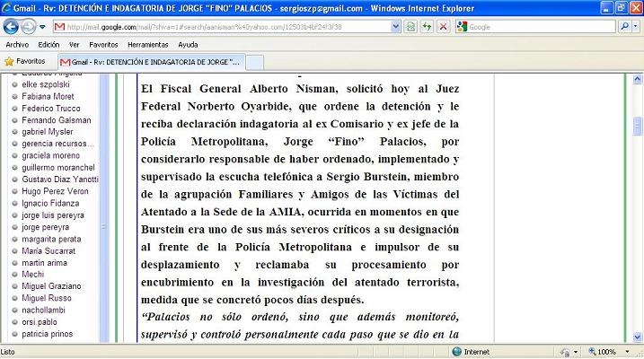Select contact elke szpolski
Image resolution: width=644 pixels, height=359 pixels.
coord(46,84)
